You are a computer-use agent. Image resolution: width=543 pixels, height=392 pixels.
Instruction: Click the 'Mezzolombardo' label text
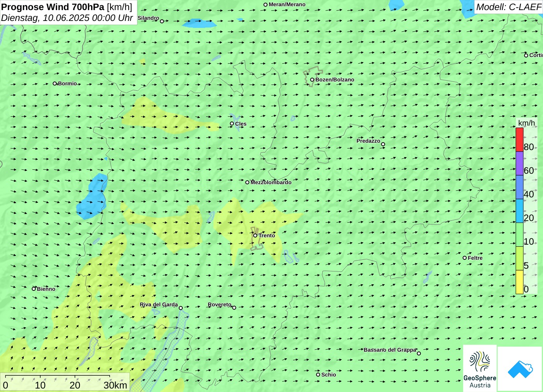(271, 182)
